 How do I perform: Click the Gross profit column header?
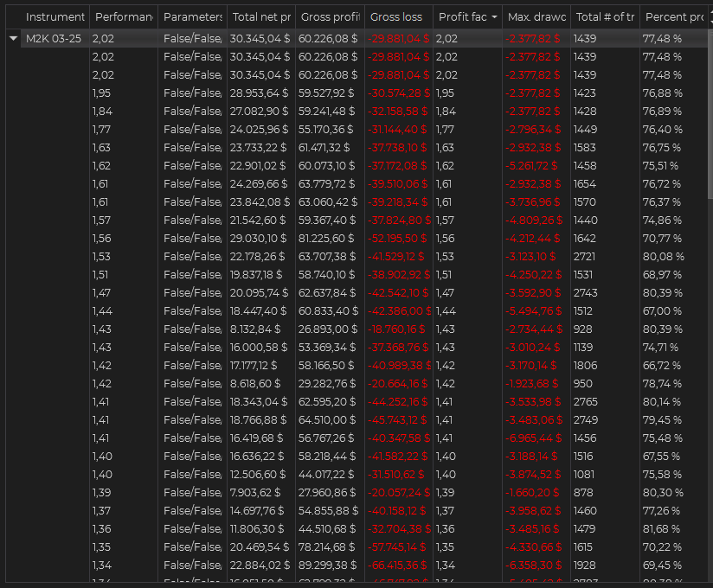329,17
